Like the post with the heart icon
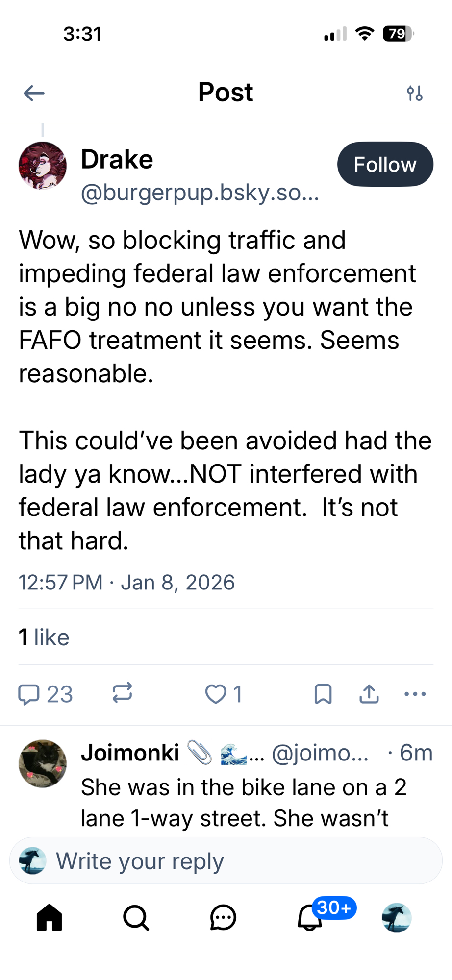Image resolution: width=452 pixels, height=980 pixels. coord(216,694)
